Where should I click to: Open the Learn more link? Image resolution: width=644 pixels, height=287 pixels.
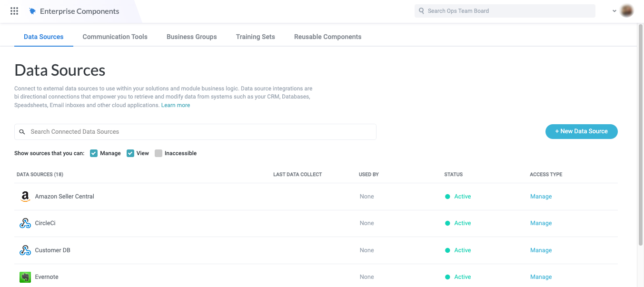point(176,105)
